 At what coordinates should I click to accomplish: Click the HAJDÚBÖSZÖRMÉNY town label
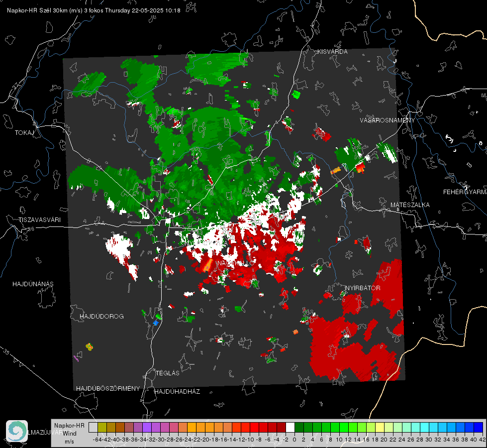(x=108, y=389)
